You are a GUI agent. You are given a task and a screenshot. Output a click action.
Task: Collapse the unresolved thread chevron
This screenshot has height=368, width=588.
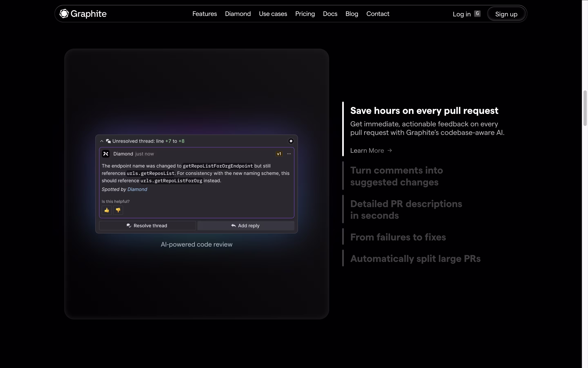point(102,141)
